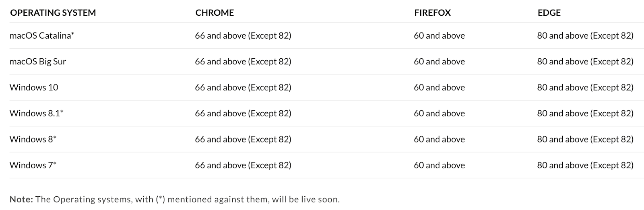Click Chrome version cell for Windows 7
This screenshot has height=210, width=644.
click(243, 165)
